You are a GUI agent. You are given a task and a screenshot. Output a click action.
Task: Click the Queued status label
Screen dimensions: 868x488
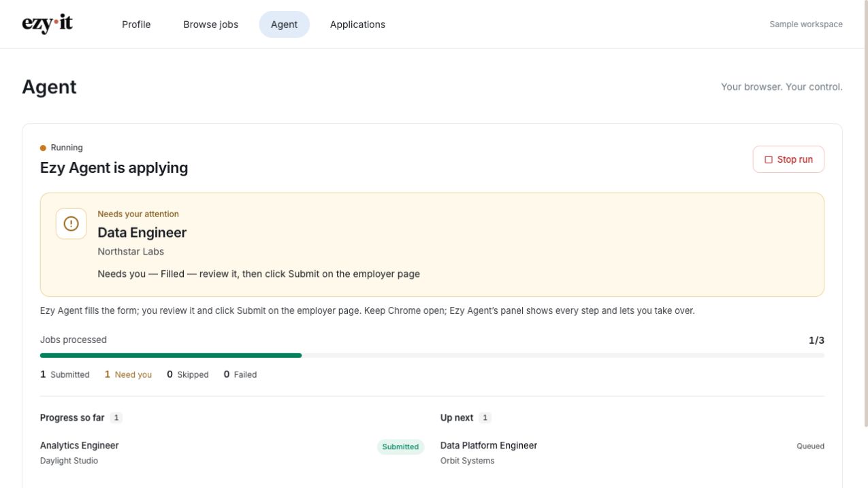[810, 446]
